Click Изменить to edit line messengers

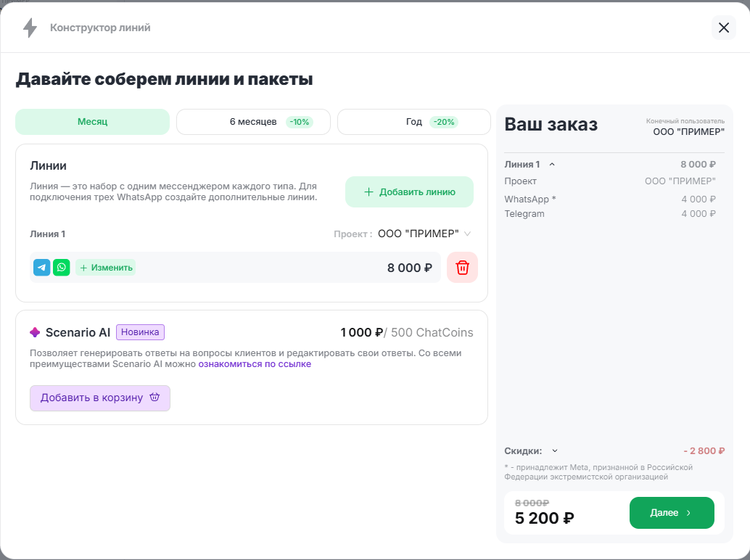106,268
